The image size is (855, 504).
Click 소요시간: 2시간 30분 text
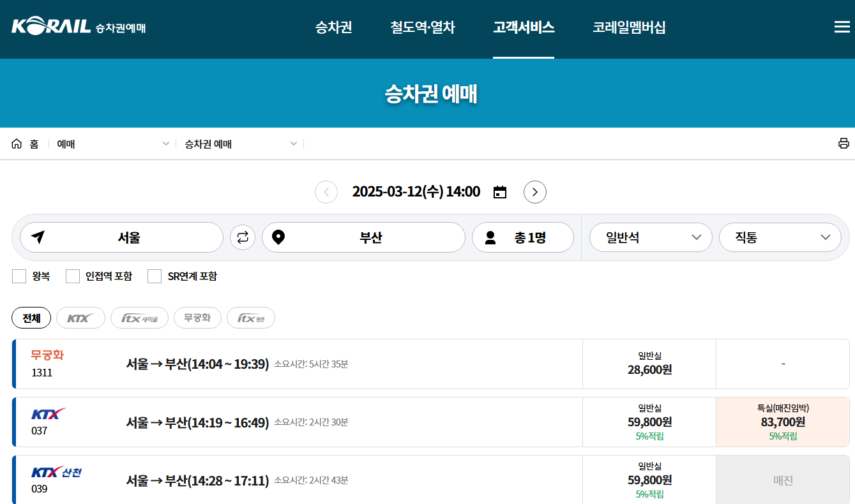click(x=311, y=422)
